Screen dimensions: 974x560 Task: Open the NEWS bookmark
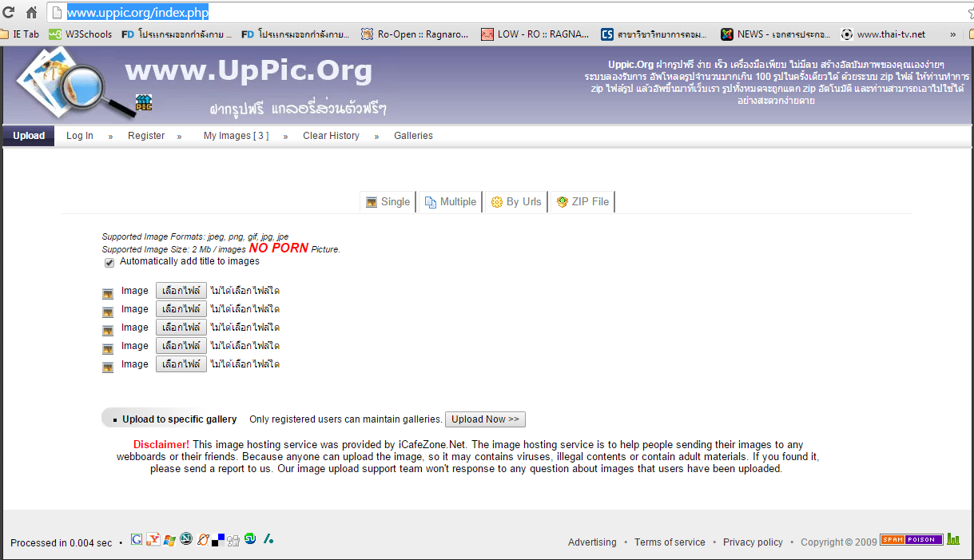click(x=776, y=34)
